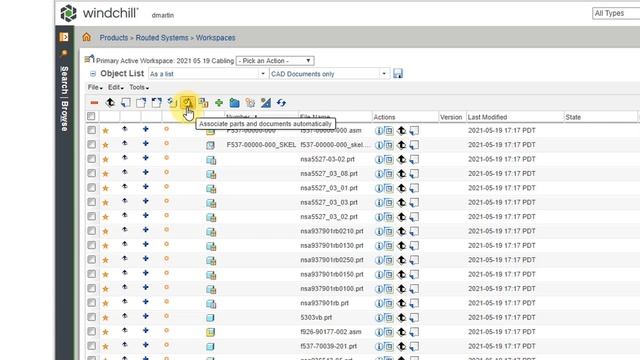This screenshot has width=640, height=360.
Task: Click the blue folder toolbar icon
Action: [x=234, y=103]
